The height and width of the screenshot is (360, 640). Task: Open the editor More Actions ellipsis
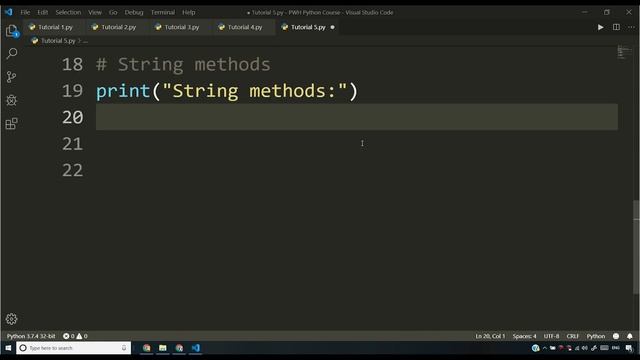coord(631,27)
